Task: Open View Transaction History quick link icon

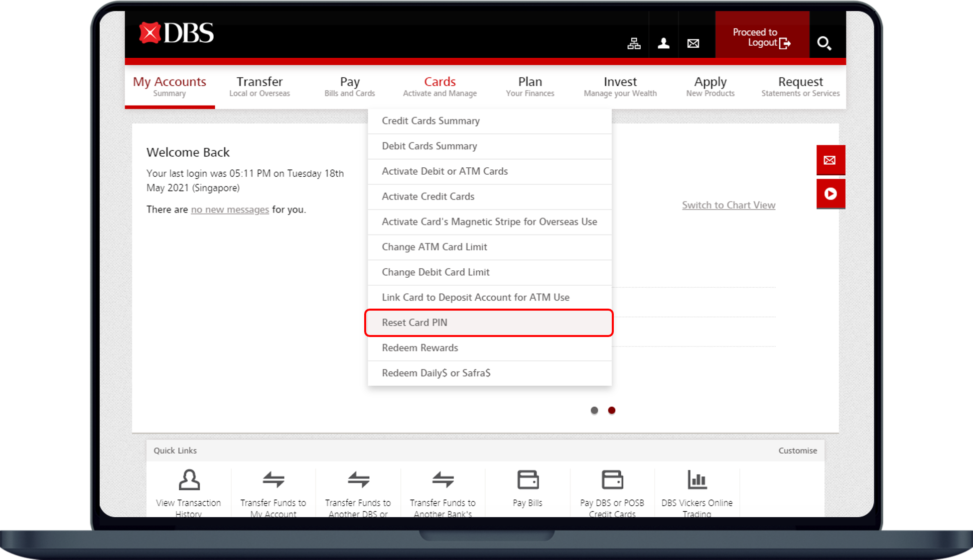Action: (x=189, y=480)
